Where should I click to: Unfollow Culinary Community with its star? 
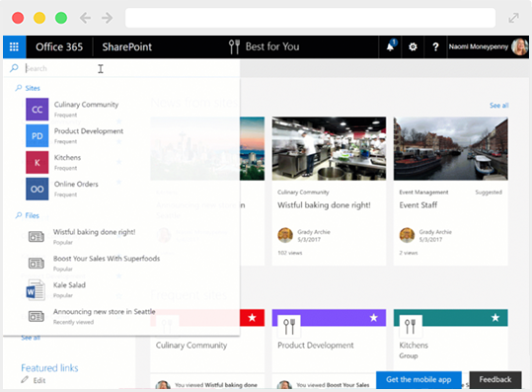click(252, 318)
